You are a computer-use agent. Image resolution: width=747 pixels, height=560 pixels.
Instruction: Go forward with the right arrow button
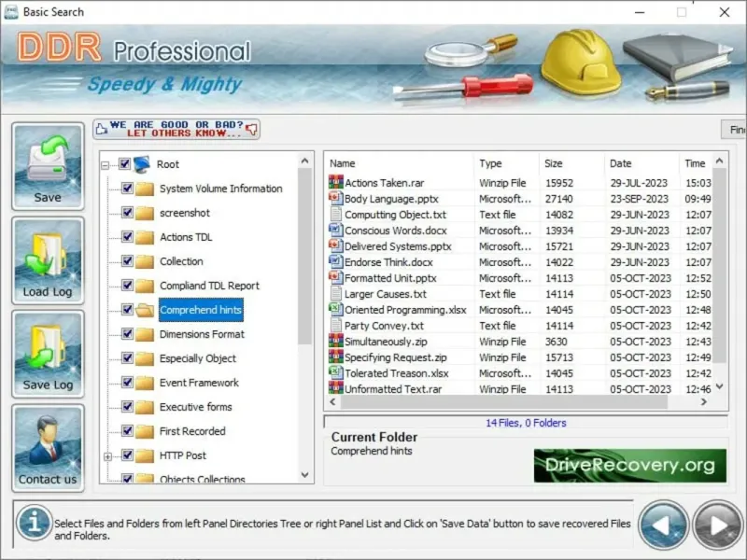pos(718,525)
